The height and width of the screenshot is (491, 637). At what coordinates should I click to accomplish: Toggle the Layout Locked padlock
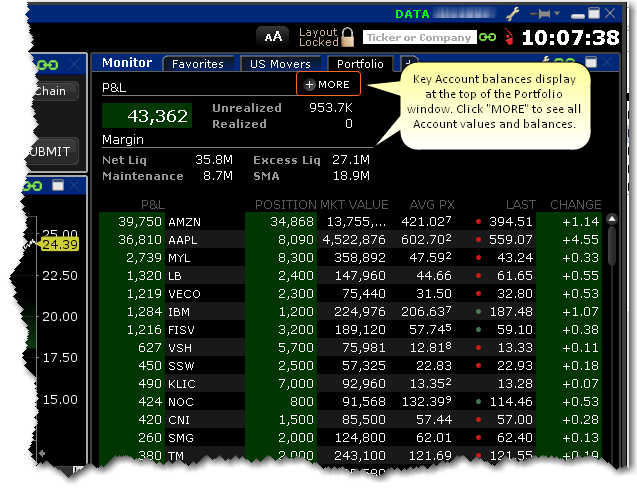click(347, 38)
